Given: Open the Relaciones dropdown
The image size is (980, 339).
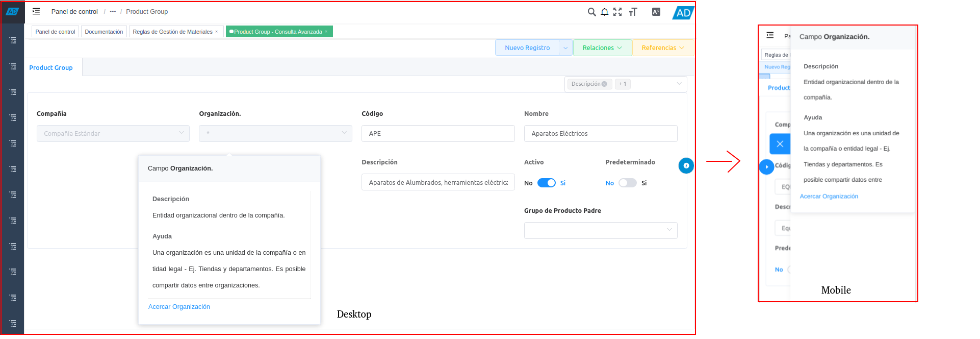Looking at the screenshot, I should 602,48.
